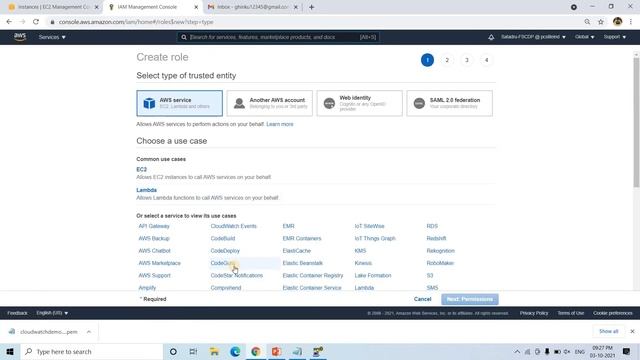Close the Gmail Inbox tab

[x=296, y=7]
